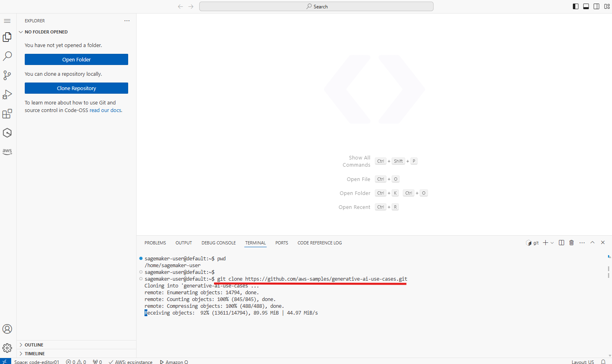Open the Manage settings gear
The width and height of the screenshot is (612, 364).
(x=7, y=348)
